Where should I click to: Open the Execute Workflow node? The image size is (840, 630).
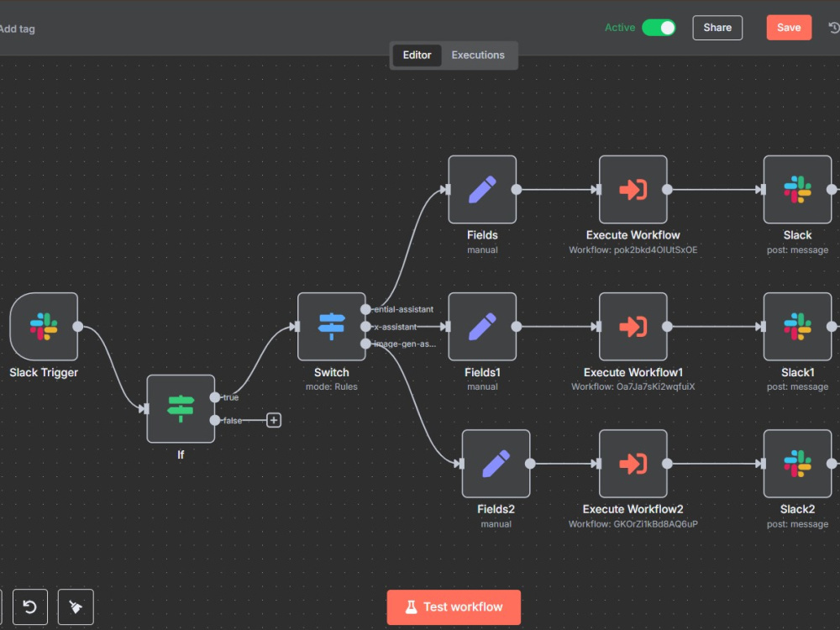(x=633, y=189)
